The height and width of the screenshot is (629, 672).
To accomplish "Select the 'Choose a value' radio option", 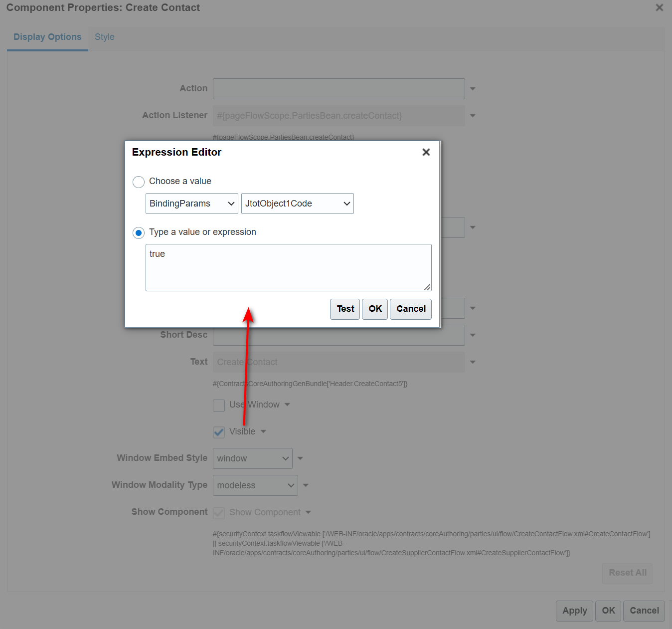I will (139, 182).
